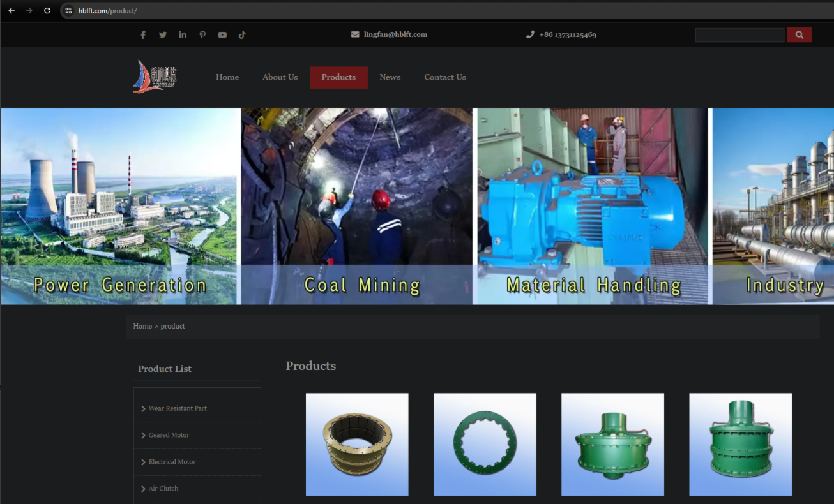Open the Pinterest social icon

tap(202, 35)
